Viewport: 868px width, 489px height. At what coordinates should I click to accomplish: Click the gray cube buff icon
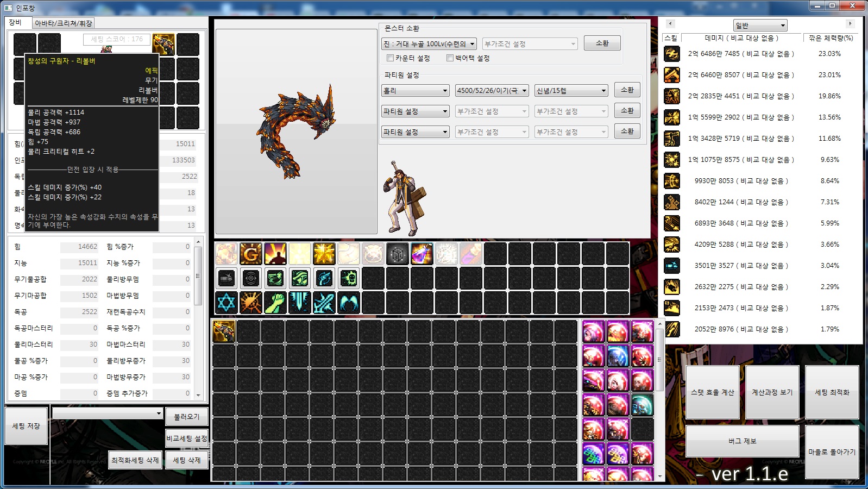click(398, 254)
